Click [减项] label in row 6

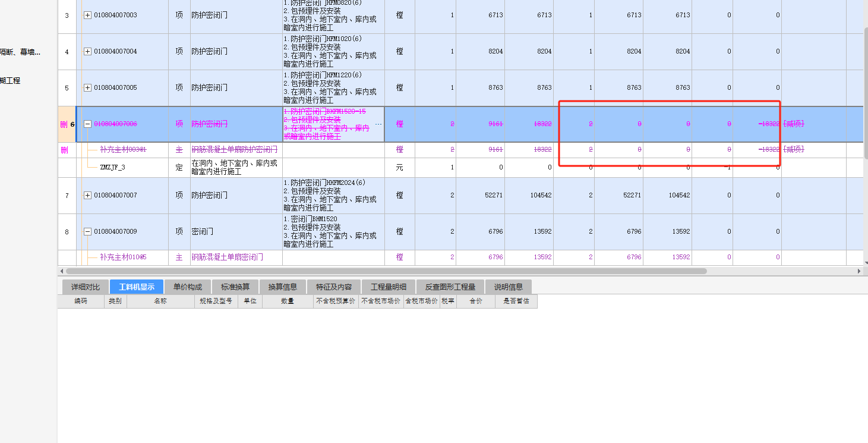pyautogui.click(x=794, y=124)
